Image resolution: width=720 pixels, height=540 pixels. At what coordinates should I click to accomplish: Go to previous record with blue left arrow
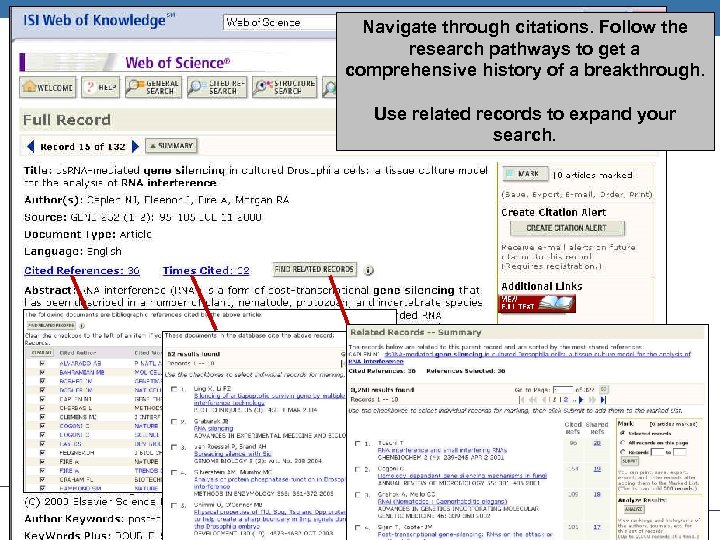tap(31, 146)
